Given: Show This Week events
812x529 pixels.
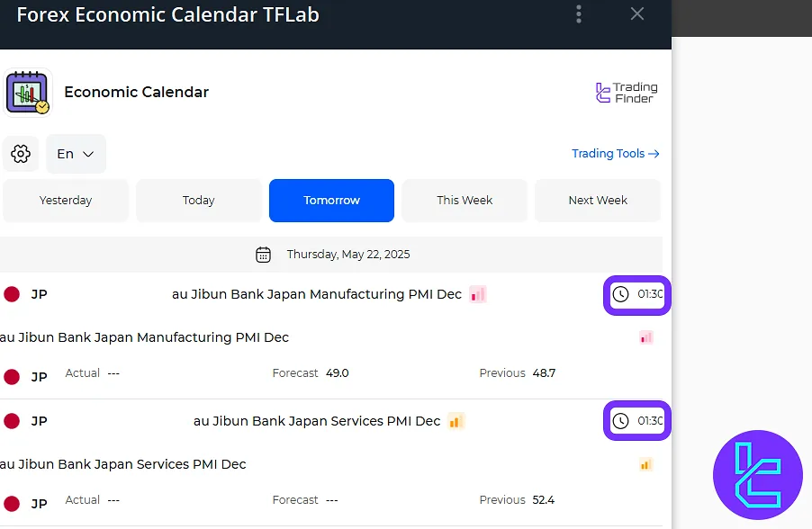Looking at the screenshot, I should click(465, 201).
